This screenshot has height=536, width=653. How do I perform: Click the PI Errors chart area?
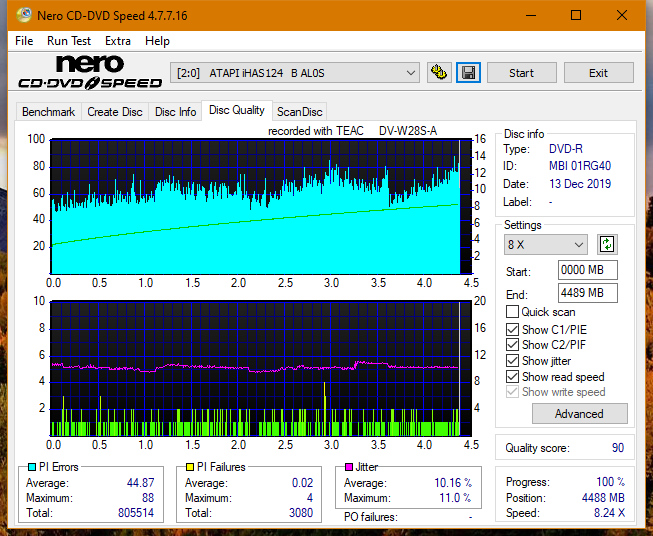[x=261, y=207]
